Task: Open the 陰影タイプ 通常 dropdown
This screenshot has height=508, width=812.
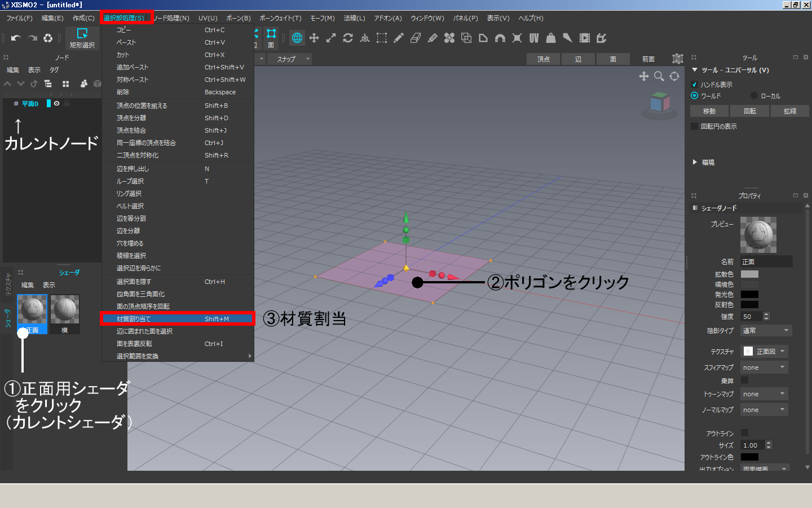Action: (x=766, y=330)
